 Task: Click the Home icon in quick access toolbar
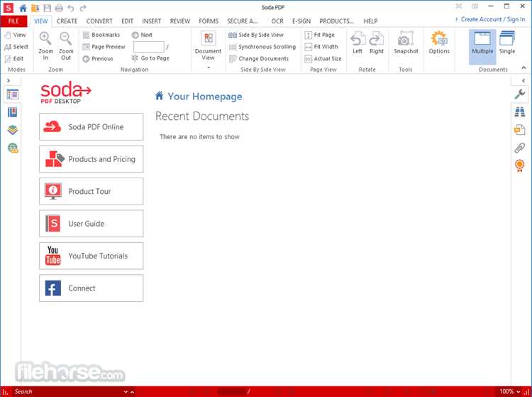[23, 8]
